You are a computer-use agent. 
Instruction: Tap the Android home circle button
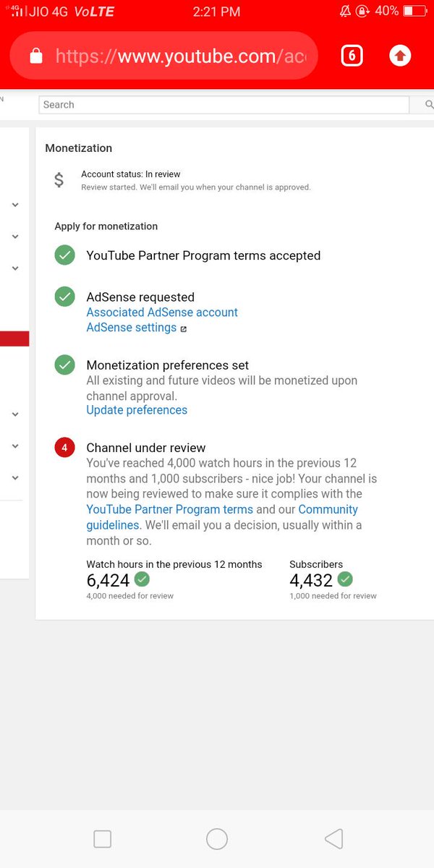pyautogui.click(x=217, y=839)
